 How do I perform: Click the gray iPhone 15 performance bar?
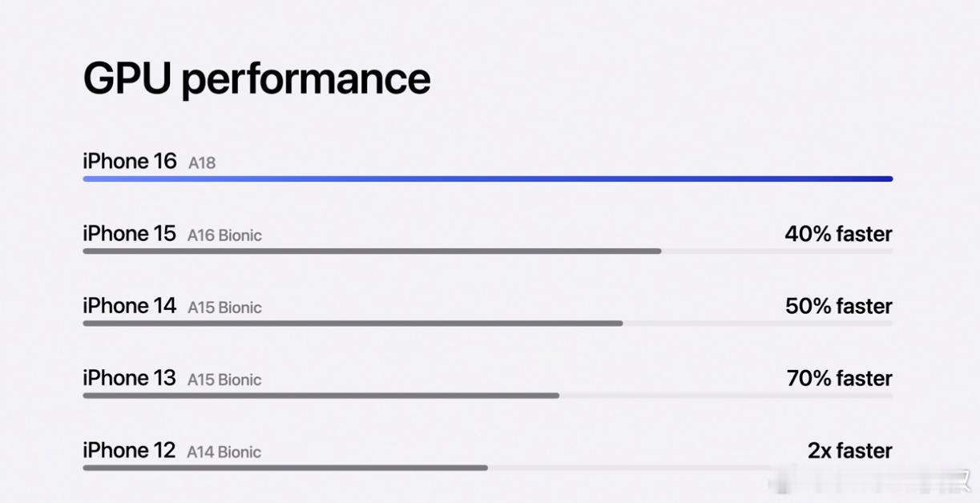click(x=373, y=251)
